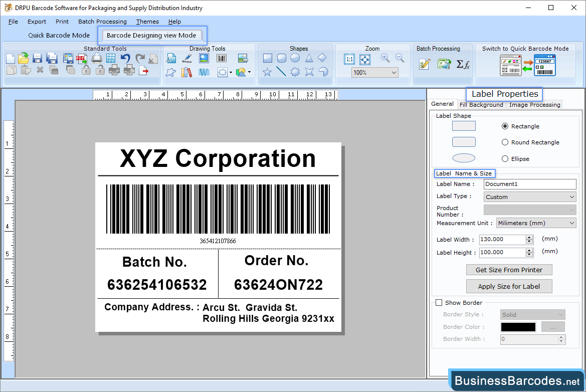Click the black Border Color swatch

(x=518, y=327)
